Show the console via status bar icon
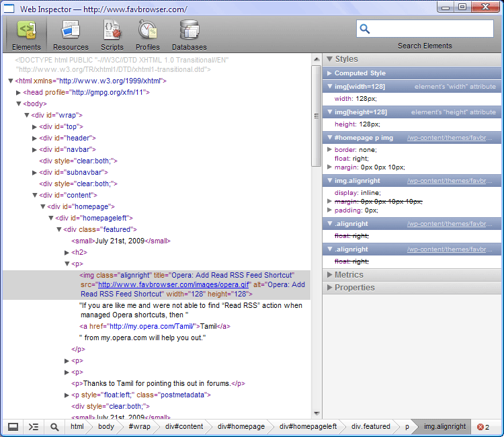The height and width of the screenshot is (437, 504). 34,427
